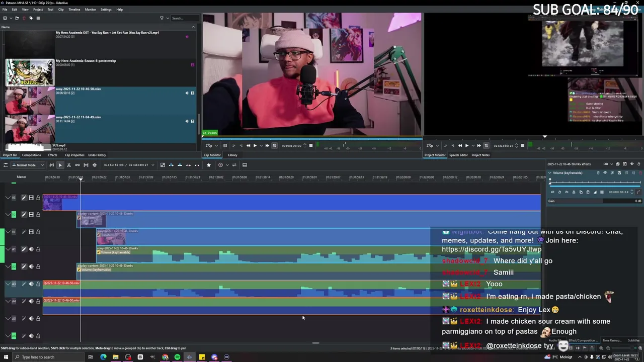644x362 pixels.
Task: Open Spotify from the taskbar
Action: [x=177, y=357]
